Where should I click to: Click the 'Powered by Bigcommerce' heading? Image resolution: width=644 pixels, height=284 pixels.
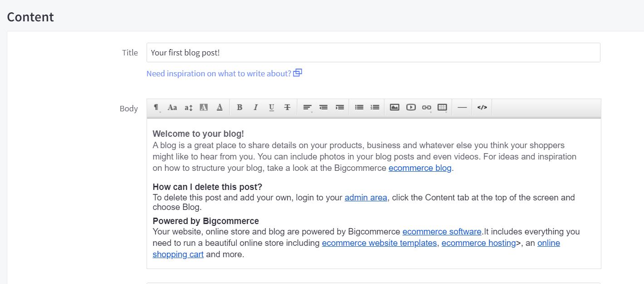[206, 221]
